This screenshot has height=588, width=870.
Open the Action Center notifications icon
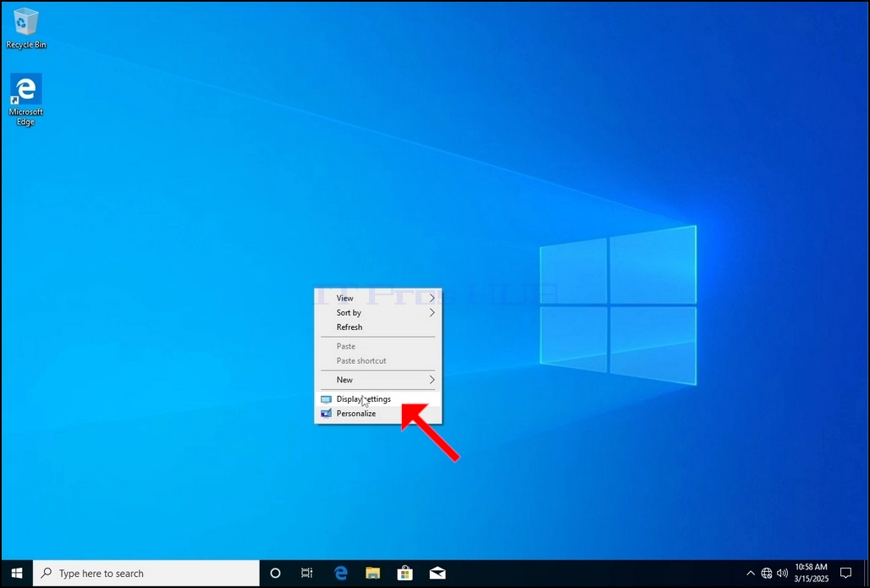pyautogui.click(x=845, y=573)
